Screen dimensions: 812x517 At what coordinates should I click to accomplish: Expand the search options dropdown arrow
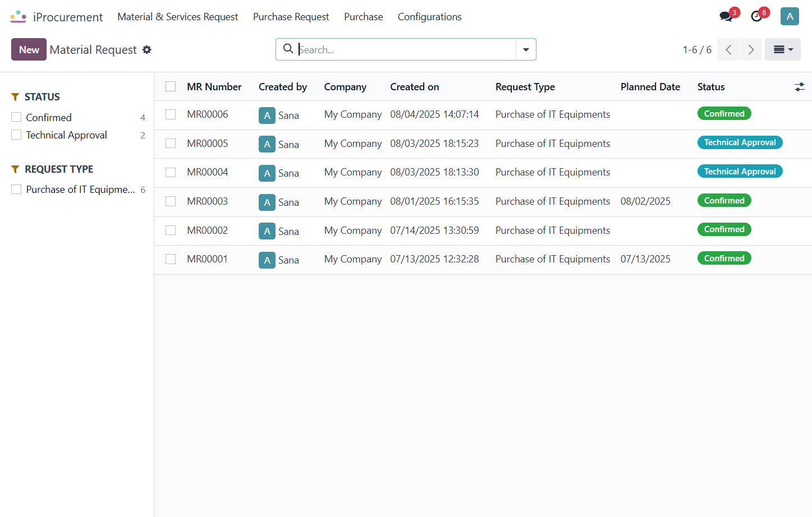coord(526,49)
